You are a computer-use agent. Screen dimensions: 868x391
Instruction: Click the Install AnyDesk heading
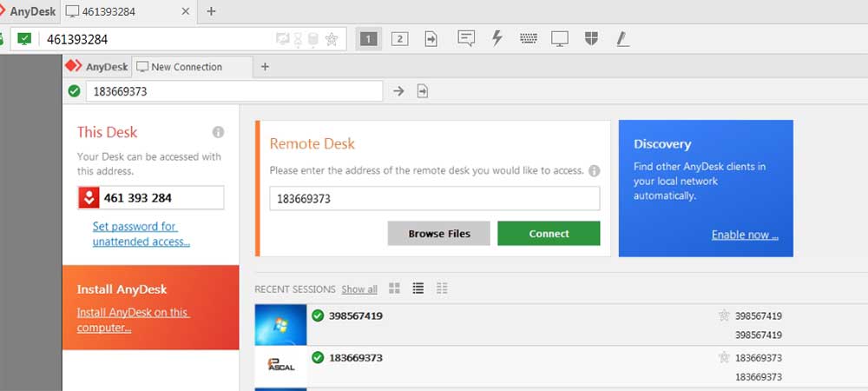(122, 289)
